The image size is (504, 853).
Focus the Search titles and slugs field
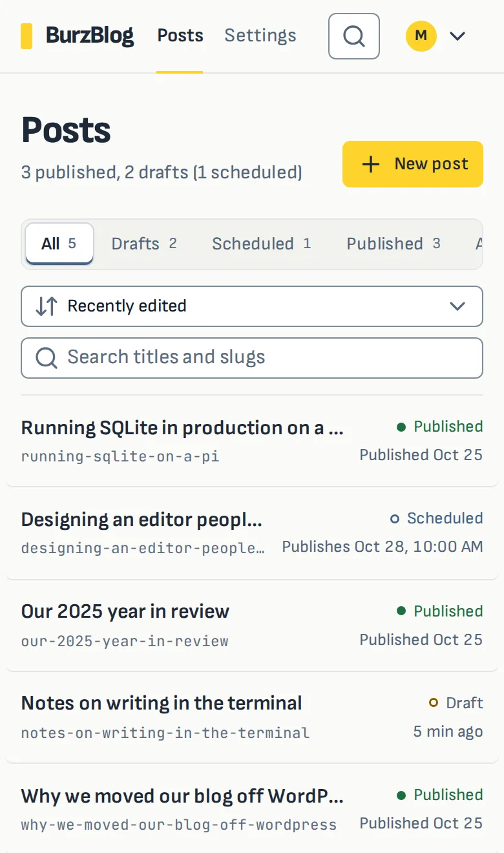(x=252, y=358)
